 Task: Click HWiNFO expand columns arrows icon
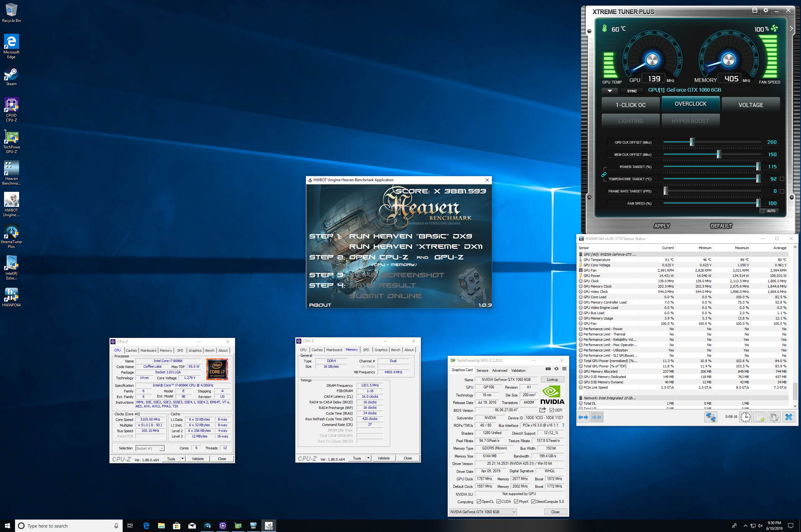click(x=583, y=417)
